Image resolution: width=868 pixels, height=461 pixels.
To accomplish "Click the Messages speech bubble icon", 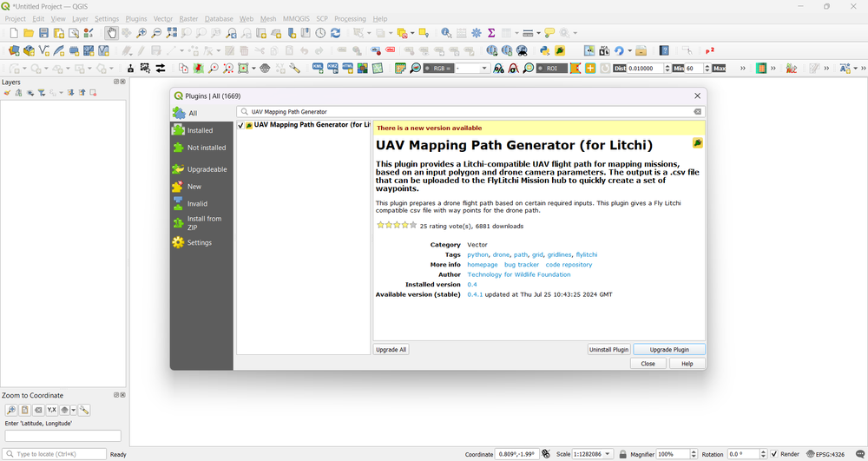I will pos(861,454).
